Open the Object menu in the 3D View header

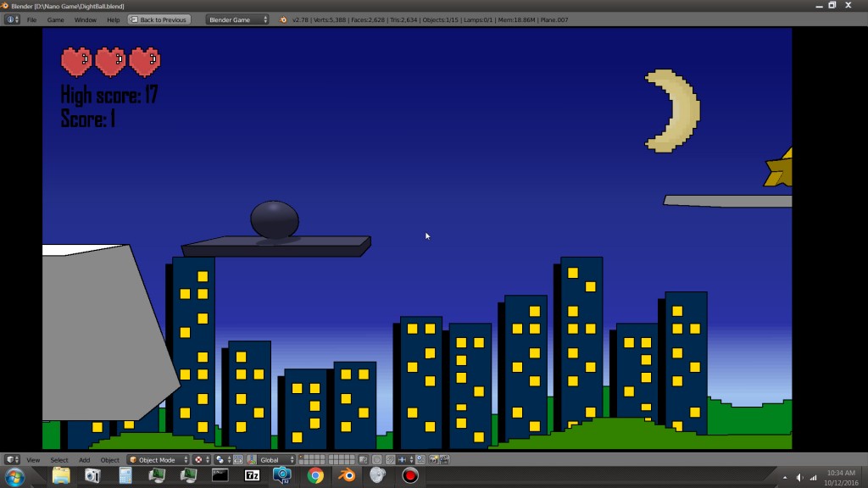click(108, 460)
